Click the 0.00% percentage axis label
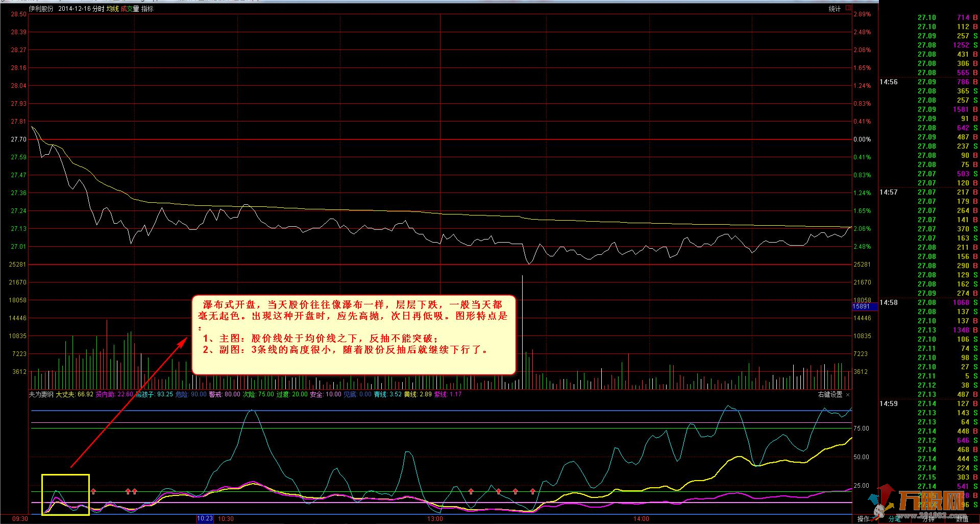Screen dimensions: 980x524 click(x=863, y=139)
